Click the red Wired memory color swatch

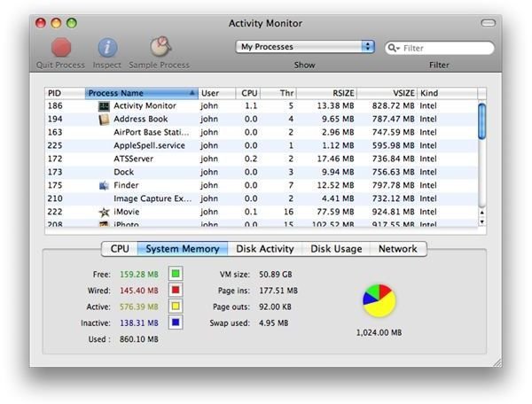point(176,290)
